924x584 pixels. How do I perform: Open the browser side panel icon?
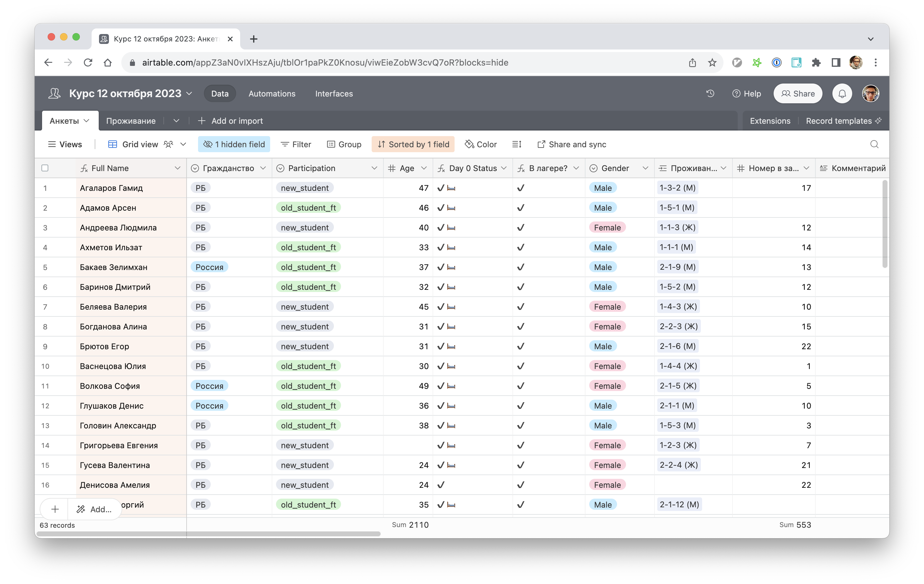836,62
